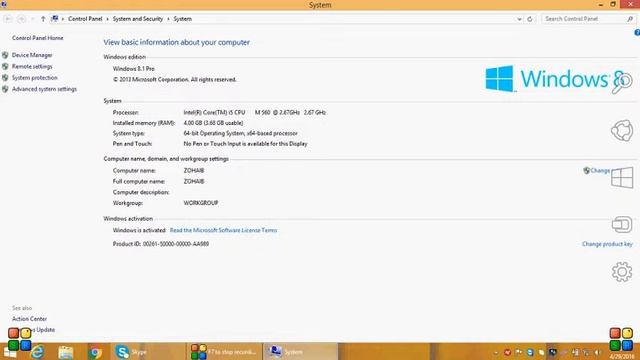Viewport: 640px width, 360px height.
Task: Open Device Manager from the sidebar
Action: 32,55
